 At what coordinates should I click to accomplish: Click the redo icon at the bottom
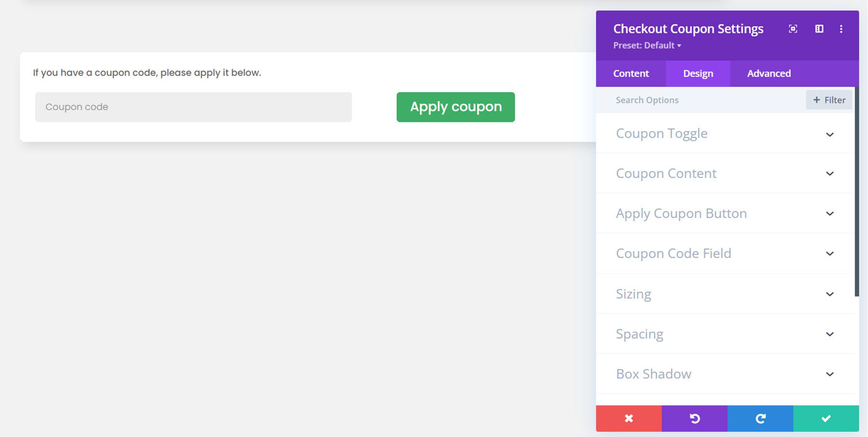(x=759, y=418)
